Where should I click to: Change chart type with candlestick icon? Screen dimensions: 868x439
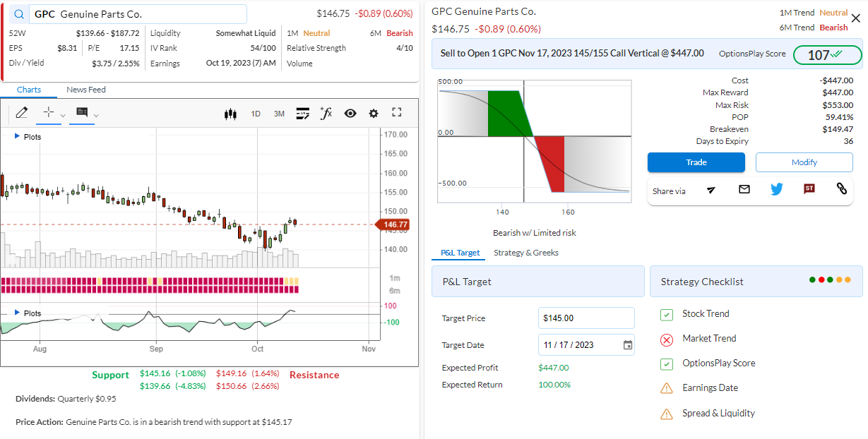(230, 114)
